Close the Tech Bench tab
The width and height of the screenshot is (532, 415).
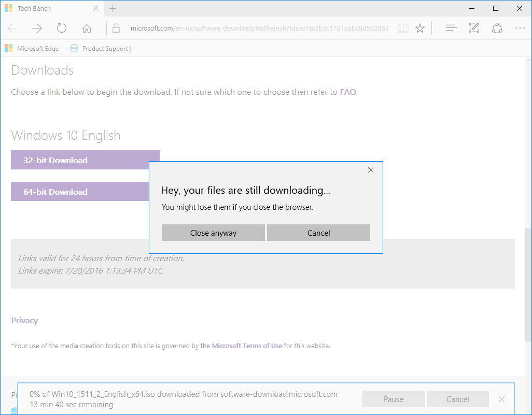pyautogui.click(x=96, y=8)
